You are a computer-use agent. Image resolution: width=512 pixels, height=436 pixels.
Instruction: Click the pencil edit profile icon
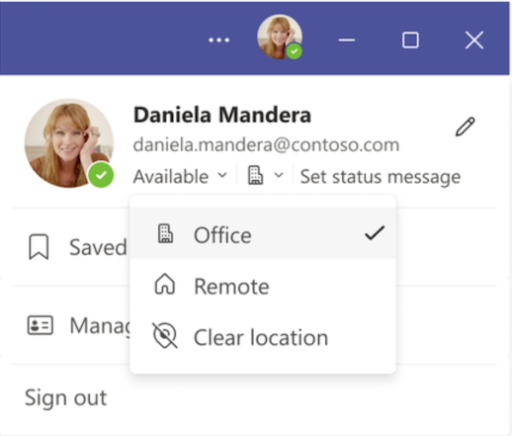click(x=465, y=127)
